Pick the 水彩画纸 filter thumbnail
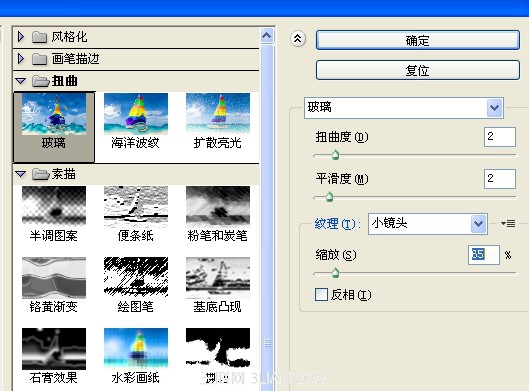This screenshot has width=529, height=391. pos(136,349)
